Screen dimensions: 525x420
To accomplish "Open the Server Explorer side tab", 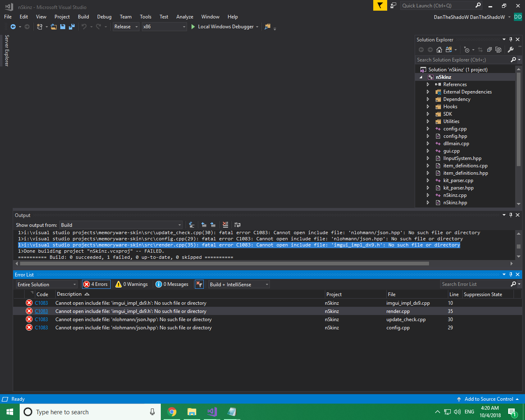I will point(7,50).
